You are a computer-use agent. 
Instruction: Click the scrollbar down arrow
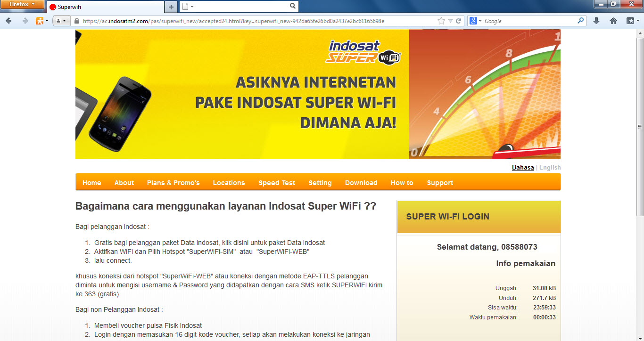pos(640,337)
